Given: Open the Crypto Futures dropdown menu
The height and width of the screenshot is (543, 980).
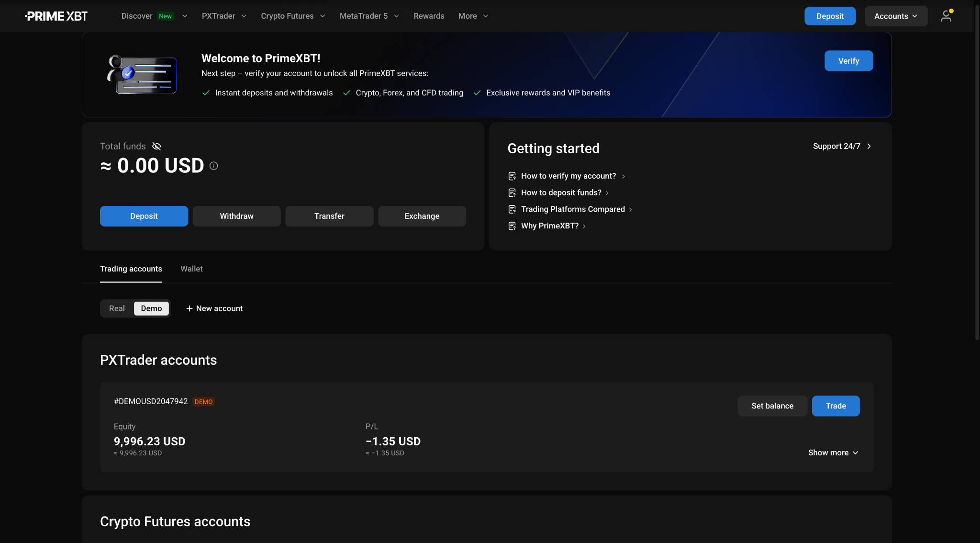Looking at the screenshot, I should pos(293,16).
